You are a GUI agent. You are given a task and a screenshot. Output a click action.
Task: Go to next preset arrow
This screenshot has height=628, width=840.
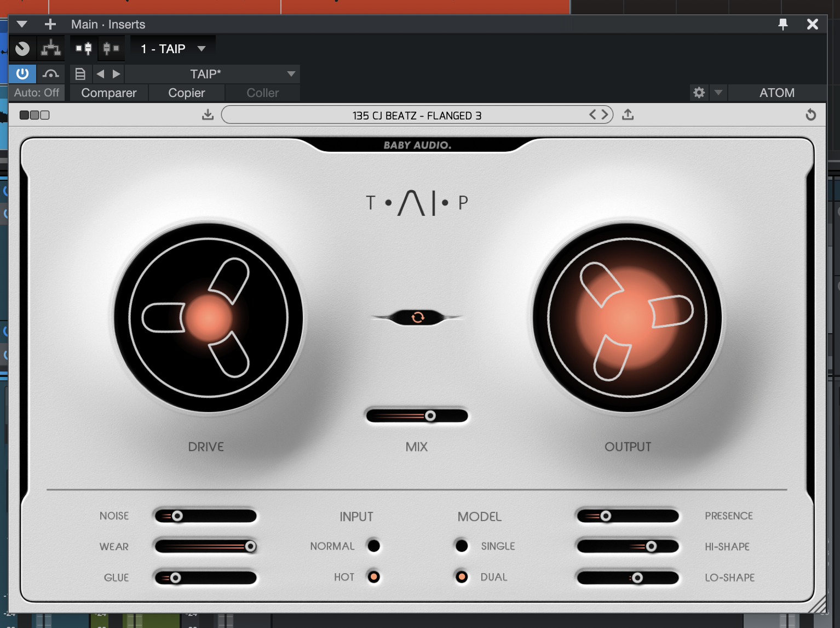[x=116, y=73]
